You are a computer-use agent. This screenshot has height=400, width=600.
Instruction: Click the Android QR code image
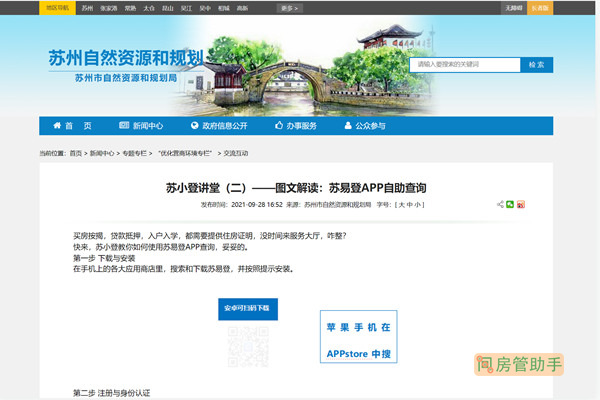click(x=248, y=346)
